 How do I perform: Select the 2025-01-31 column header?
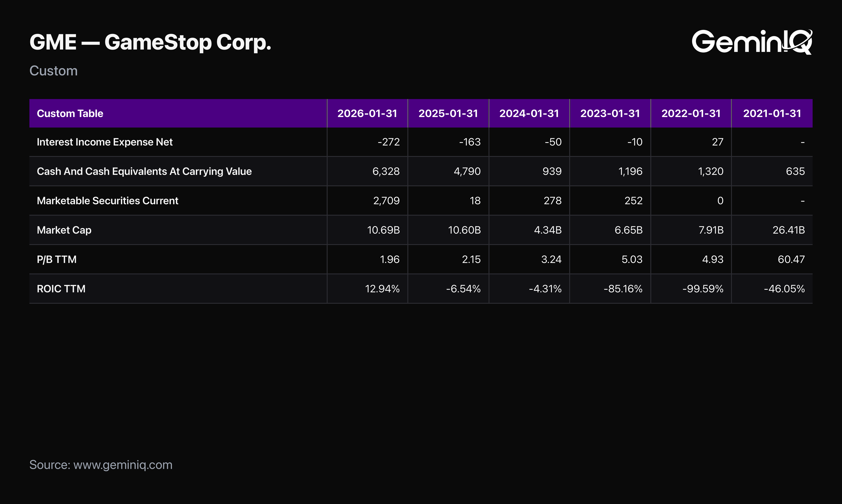pos(448,113)
